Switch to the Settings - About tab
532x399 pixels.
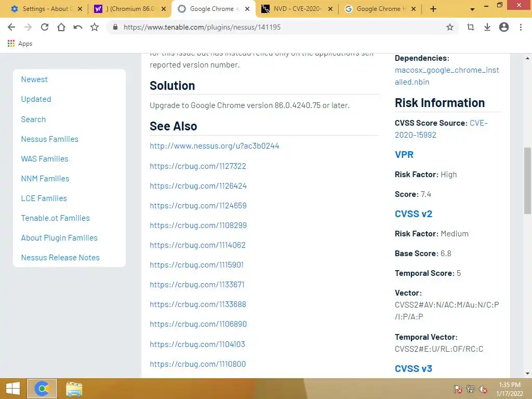point(46,9)
